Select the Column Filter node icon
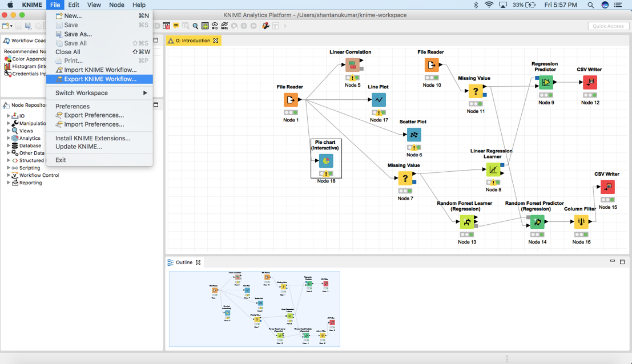 (x=581, y=221)
